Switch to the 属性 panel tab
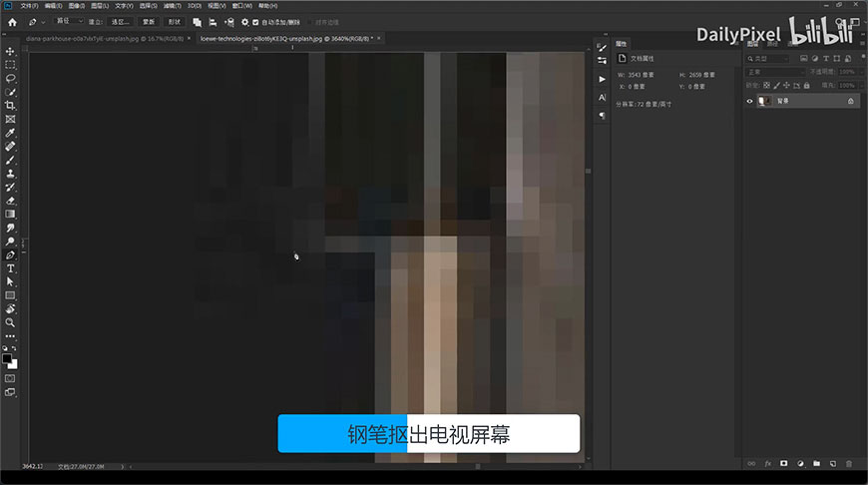This screenshot has width=868, height=485. [x=622, y=44]
